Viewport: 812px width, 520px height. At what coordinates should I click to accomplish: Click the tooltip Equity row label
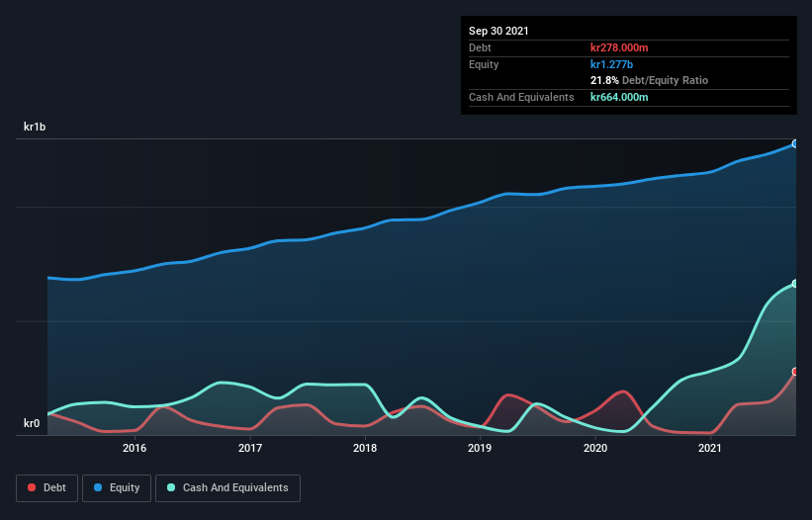[x=484, y=64]
